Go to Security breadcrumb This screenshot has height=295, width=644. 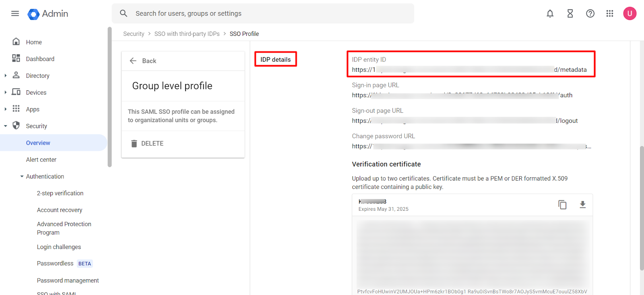134,34
